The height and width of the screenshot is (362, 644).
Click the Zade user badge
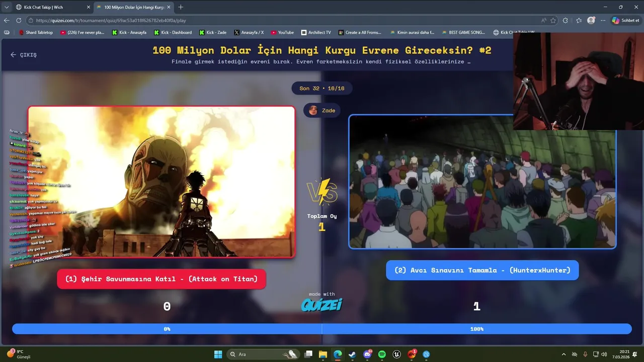point(322,110)
